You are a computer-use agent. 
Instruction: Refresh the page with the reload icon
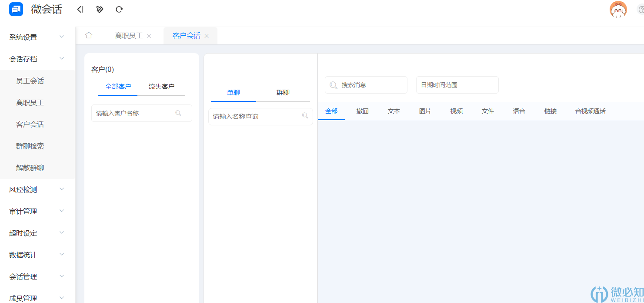119,9
